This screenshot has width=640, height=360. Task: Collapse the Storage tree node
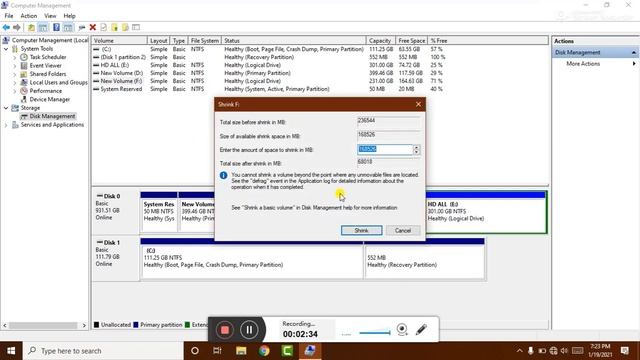(x=6, y=108)
